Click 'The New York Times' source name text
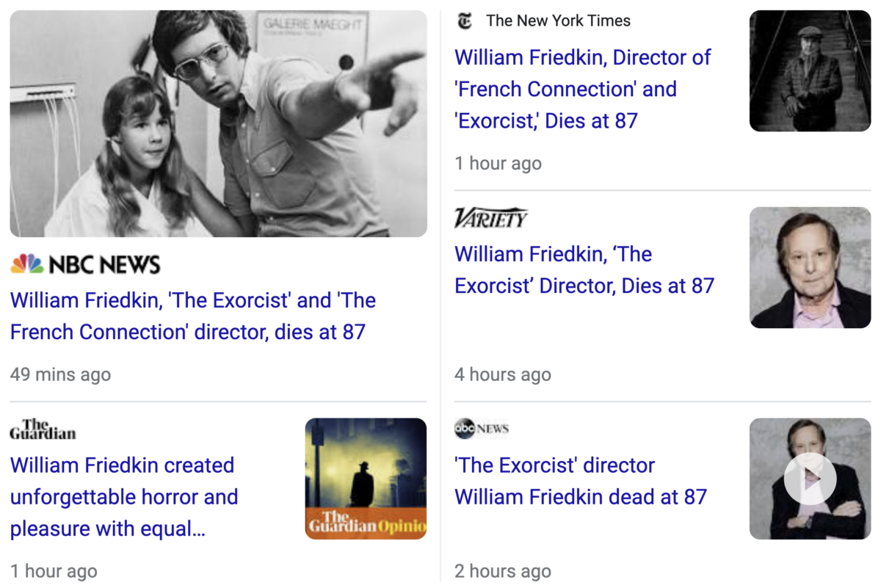Viewport: 881px width, 588px height. 558,21
